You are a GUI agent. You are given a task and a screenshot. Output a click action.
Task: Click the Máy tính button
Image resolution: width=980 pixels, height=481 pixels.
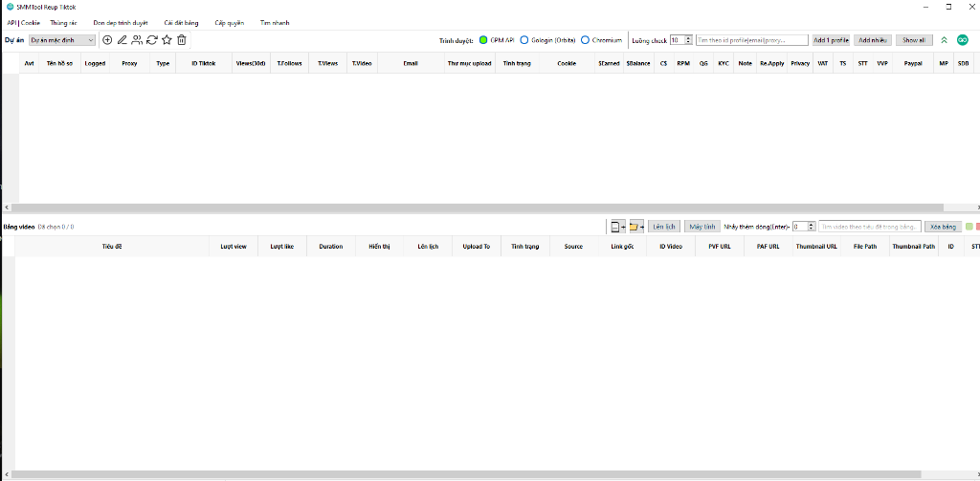[702, 226]
